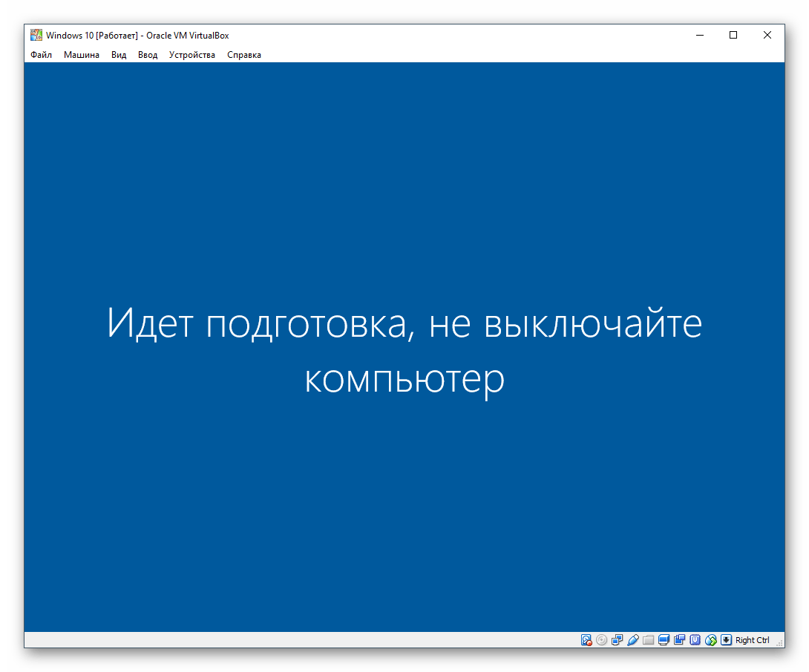The width and height of the screenshot is (809, 672).
Task: Open the network adapters indicator icon
Action: pos(617,640)
